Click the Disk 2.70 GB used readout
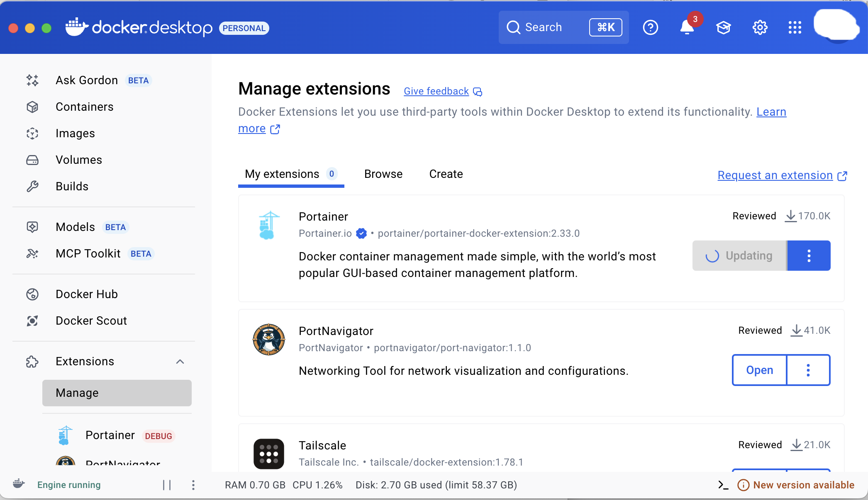 [436, 485]
